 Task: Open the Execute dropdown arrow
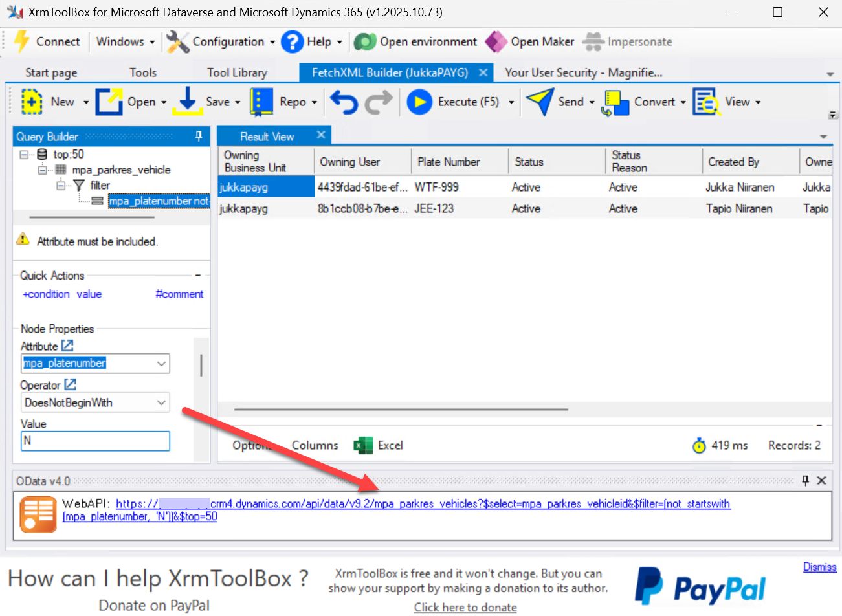511,102
